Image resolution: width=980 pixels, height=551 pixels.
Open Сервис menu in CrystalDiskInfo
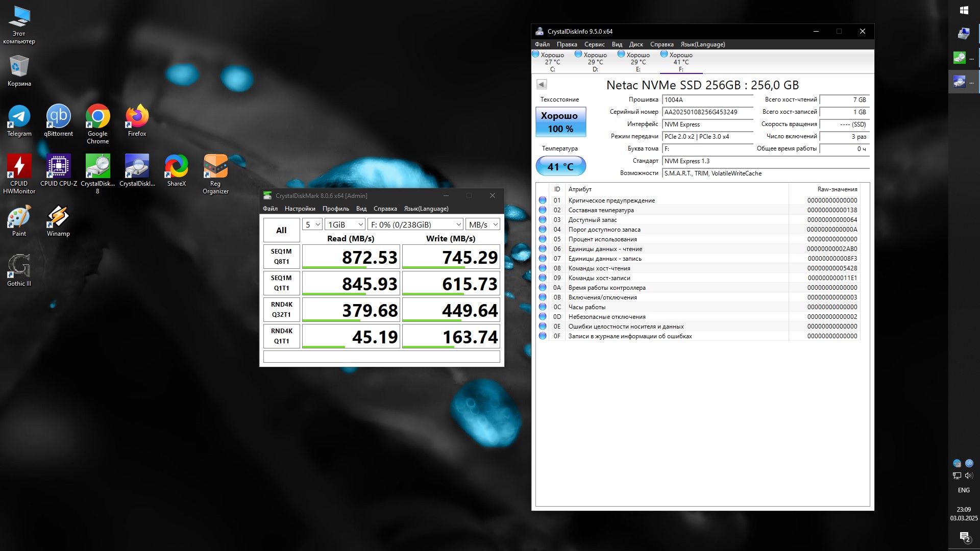click(594, 44)
